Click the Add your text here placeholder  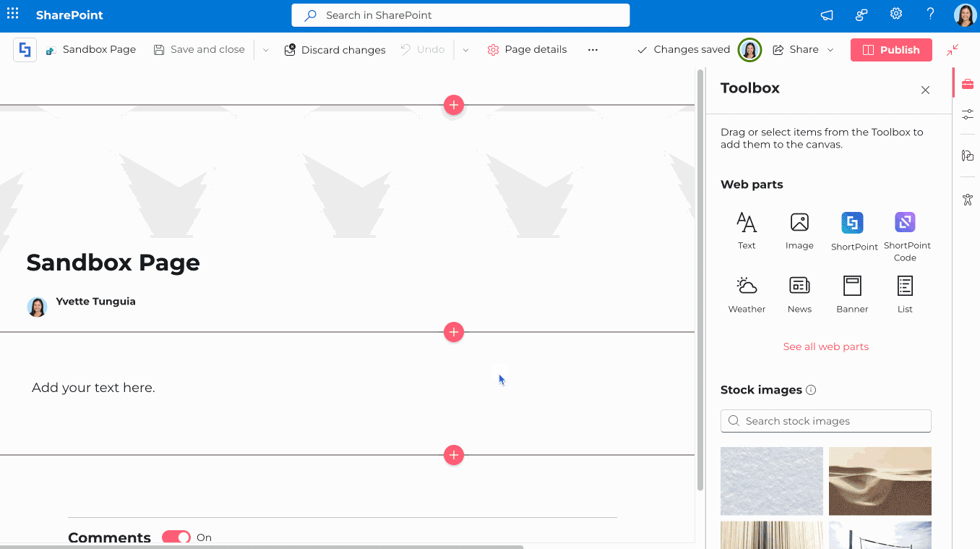click(93, 388)
